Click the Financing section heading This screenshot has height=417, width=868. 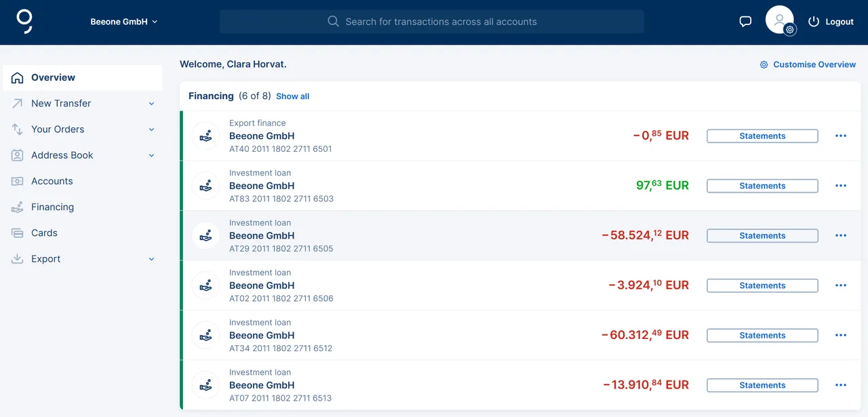pyautogui.click(x=211, y=96)
